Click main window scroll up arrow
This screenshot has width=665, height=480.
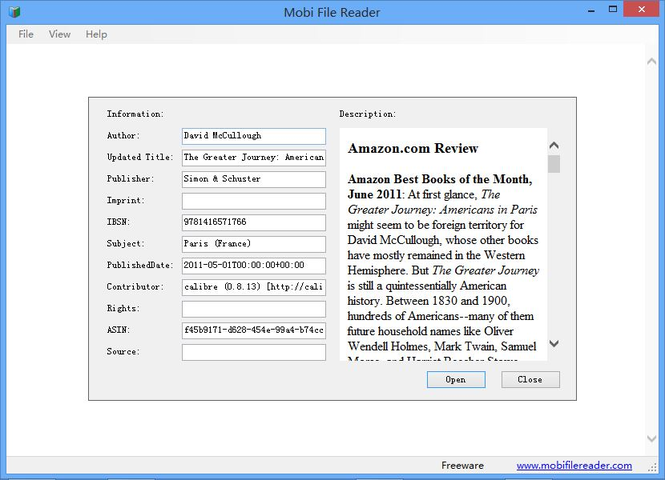pyautogui.click(x=651, y=61)
